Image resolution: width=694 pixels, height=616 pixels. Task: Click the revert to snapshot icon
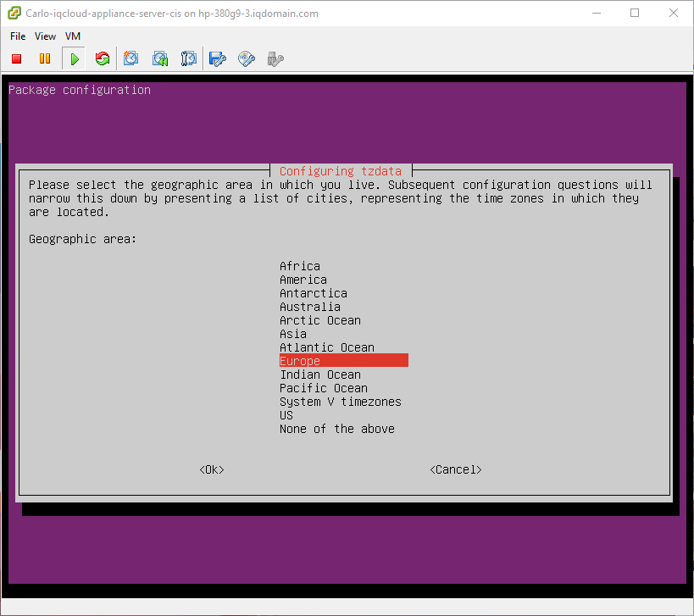point(160,58)
